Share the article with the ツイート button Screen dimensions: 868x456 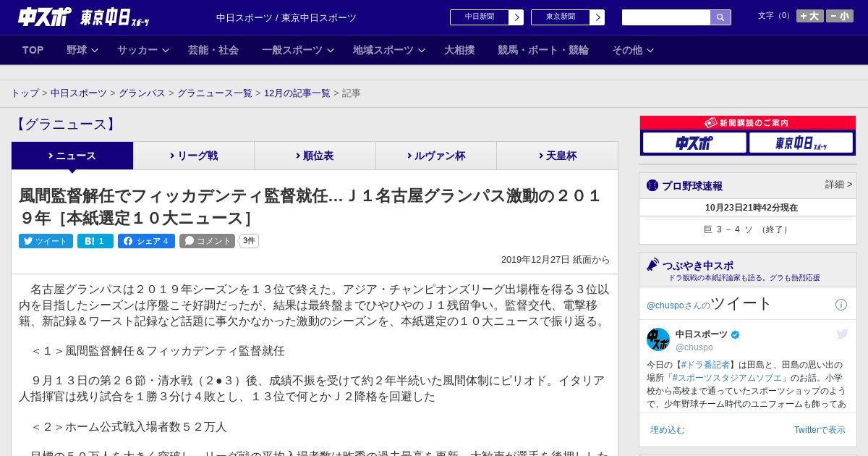(x=46, y=241)
